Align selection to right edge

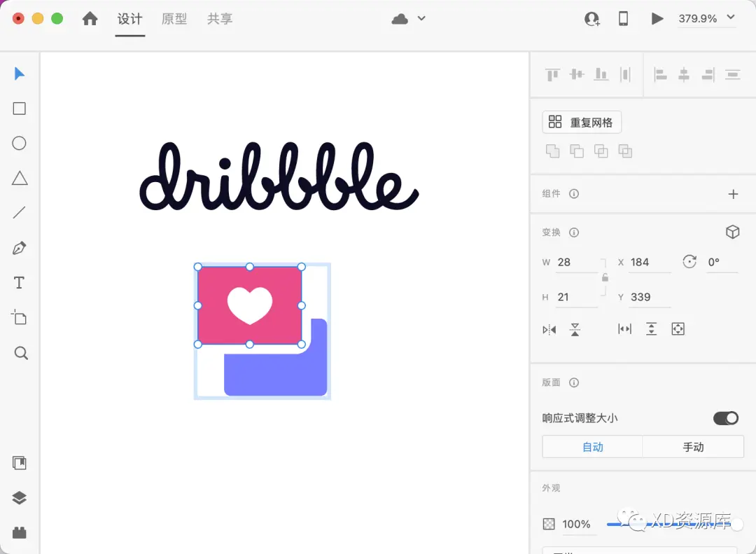click(708, 75)
